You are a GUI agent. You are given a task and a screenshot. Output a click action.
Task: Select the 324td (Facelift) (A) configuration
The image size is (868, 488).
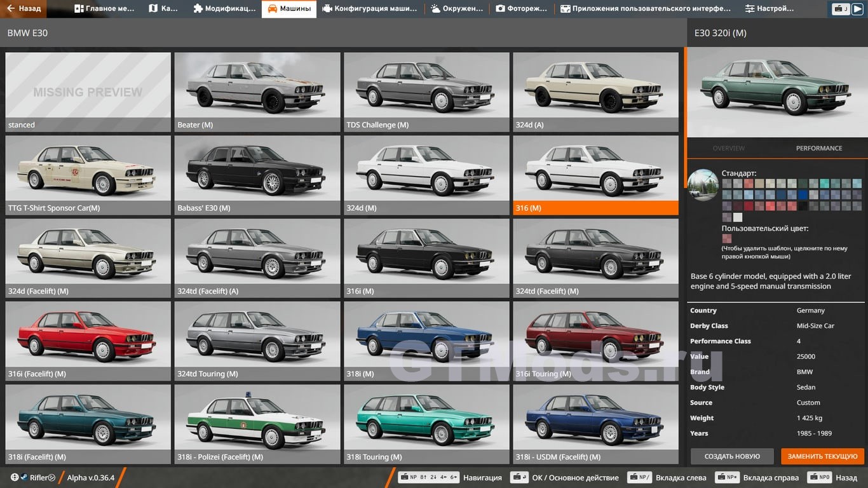coord(257,258)
